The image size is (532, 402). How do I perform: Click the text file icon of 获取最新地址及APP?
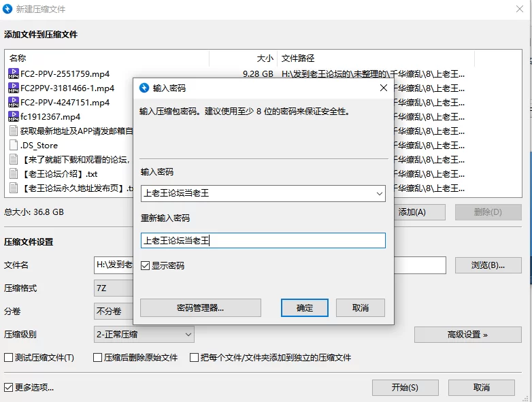[x=13, y=131]
